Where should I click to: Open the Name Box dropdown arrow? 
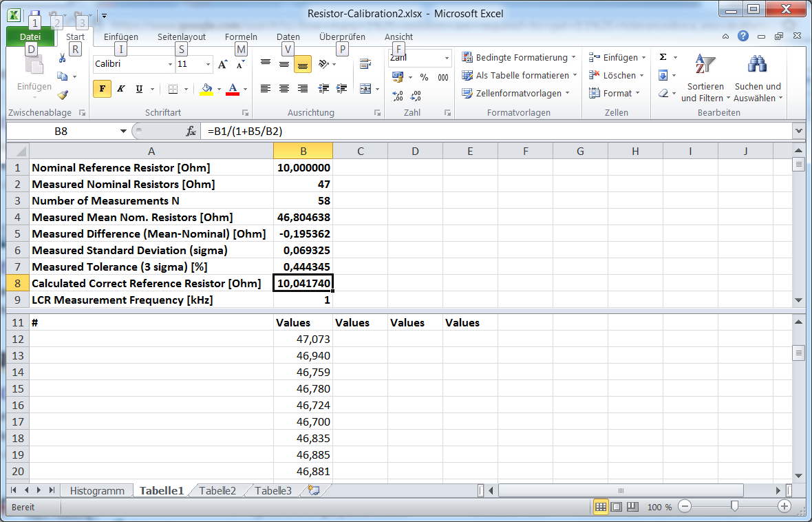[124, 131]
